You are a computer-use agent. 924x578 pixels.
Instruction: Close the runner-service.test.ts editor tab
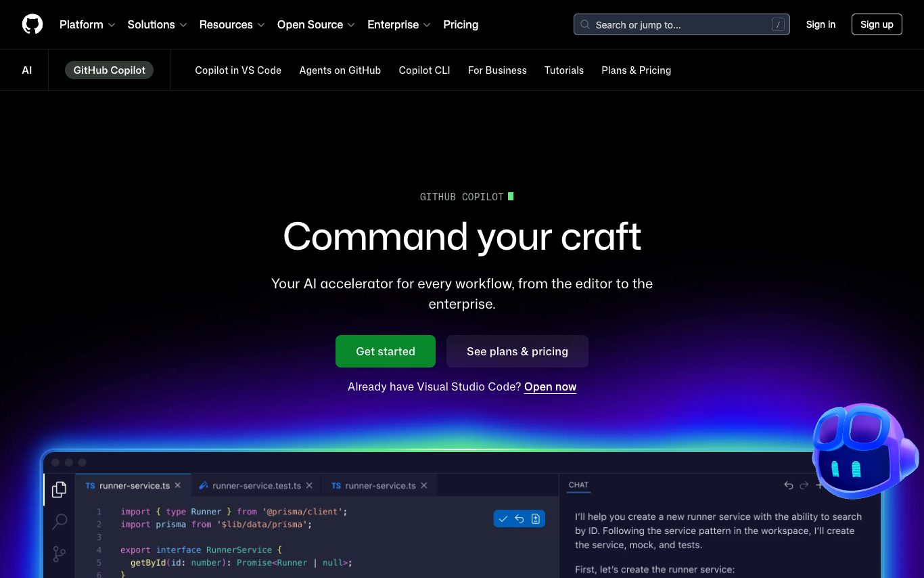pyautogui.click(x=309, y=485)
